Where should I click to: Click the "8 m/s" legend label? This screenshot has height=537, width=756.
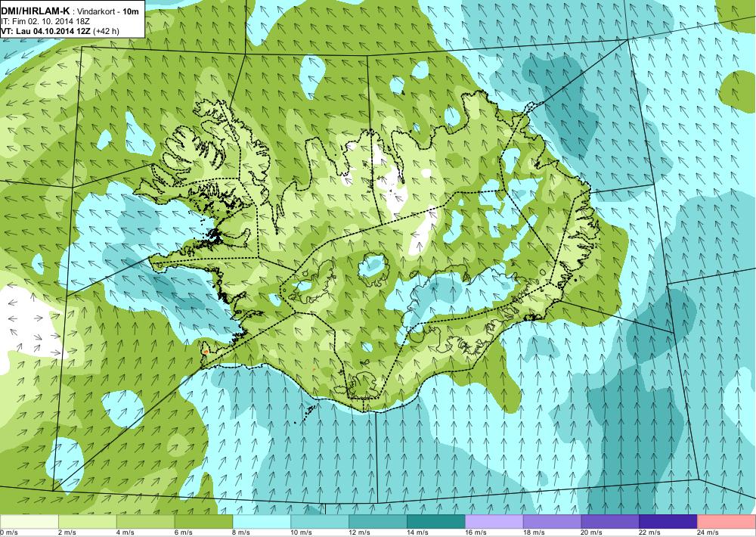pos(242,532)
